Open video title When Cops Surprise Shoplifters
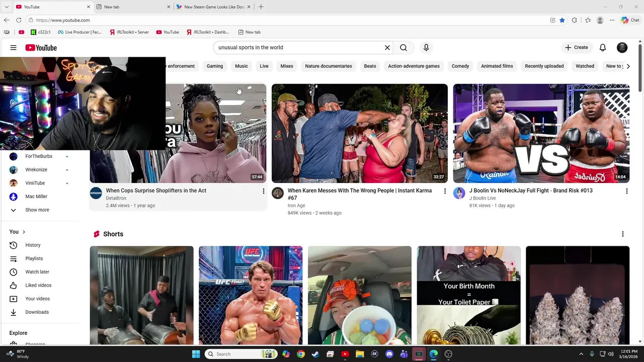 point(156,191)
